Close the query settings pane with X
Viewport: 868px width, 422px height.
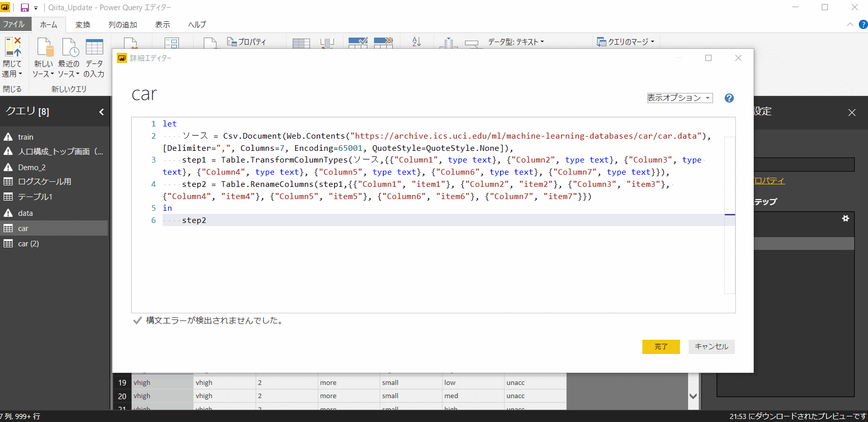(852, 112)
